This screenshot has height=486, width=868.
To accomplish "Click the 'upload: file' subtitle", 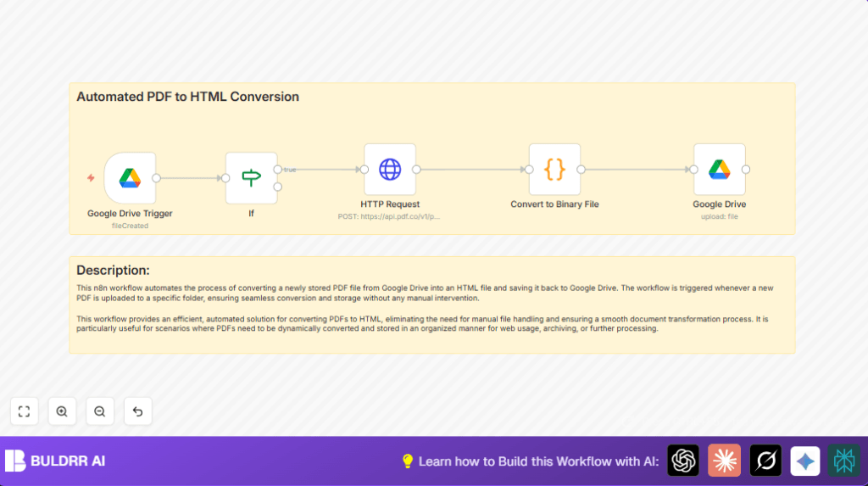I will pos(719,216).
